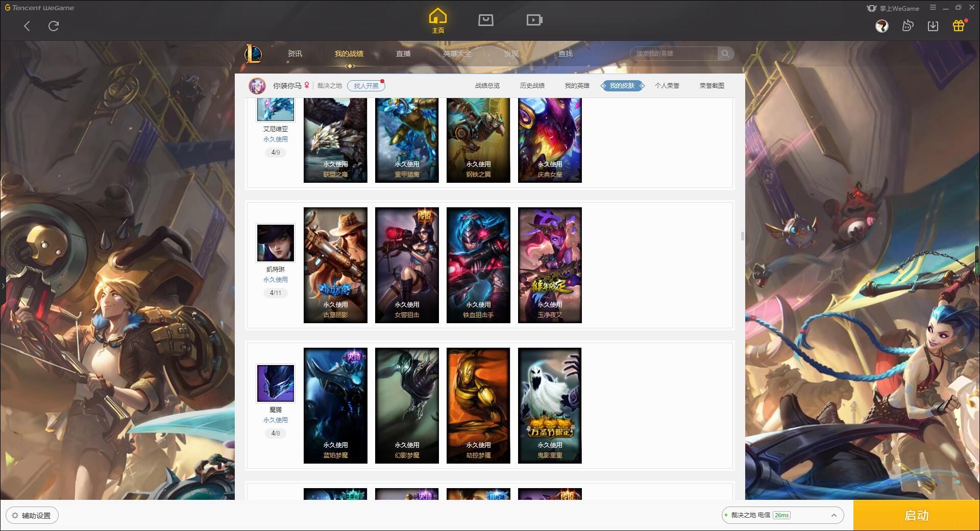The width and height of the screenshot is (980, 531).
Task: Open the 鬼影重重 skin card
Action: pyautogui.click(x=550, y=405)
